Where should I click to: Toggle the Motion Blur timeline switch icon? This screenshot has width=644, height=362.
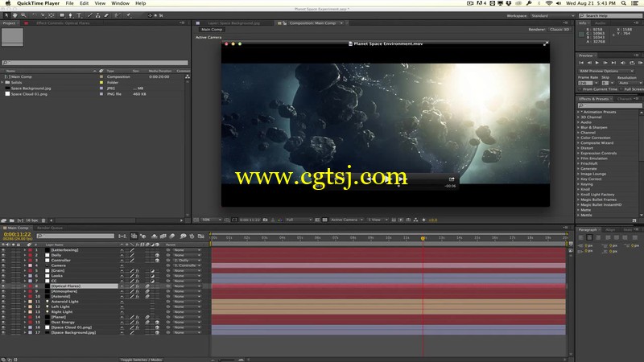(172, 236)
